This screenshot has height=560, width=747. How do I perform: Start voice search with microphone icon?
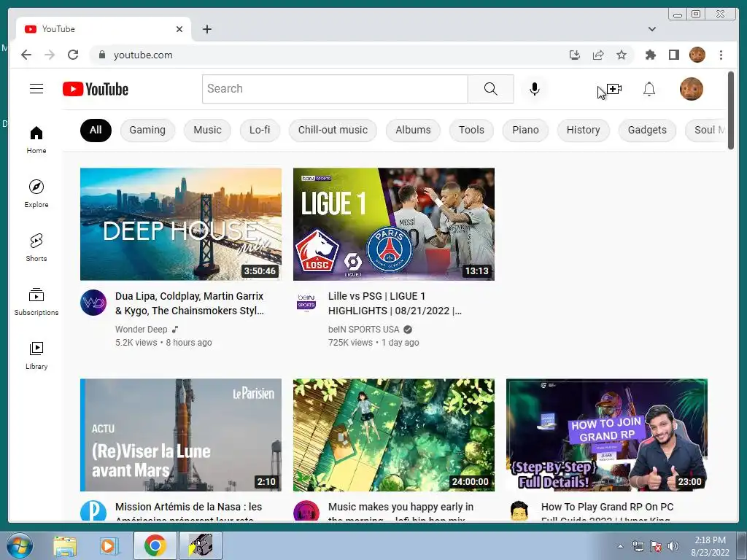click(x=535, y=88)
